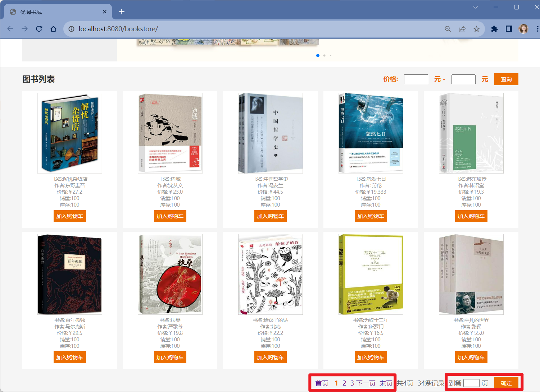Focus the maximum price input field
The height and width of the screenshot is (392, 540).
(463, 79)
